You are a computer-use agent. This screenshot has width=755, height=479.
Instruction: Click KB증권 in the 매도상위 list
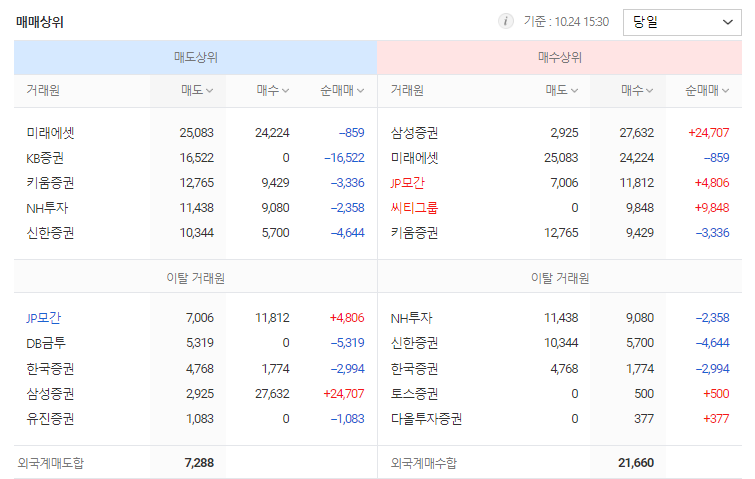click(45, 158)
